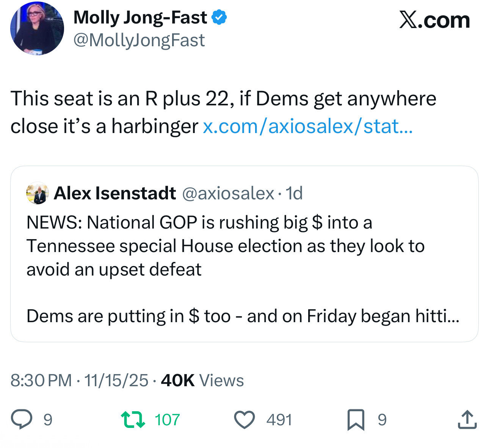
Task: Open the @axiosalex handle in quote
Action: point(228,193)
